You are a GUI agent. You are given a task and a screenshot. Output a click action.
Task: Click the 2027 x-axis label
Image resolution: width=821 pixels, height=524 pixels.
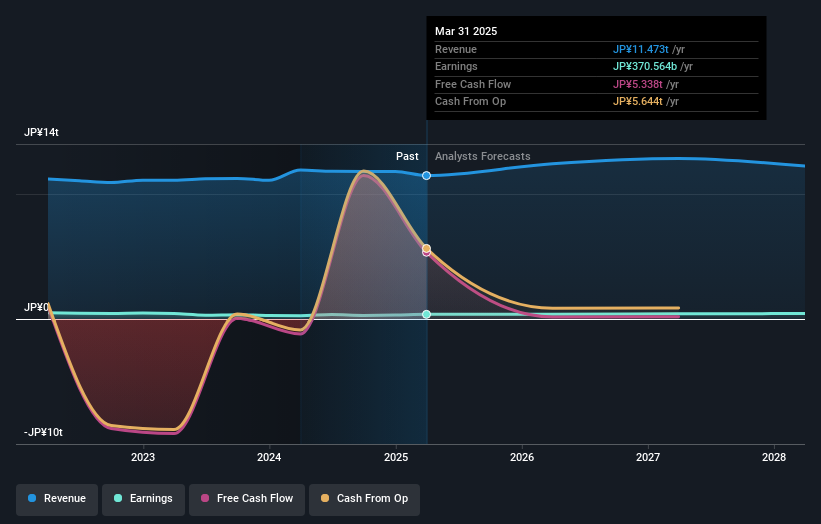pyautogui.click(x=648, y=458)
